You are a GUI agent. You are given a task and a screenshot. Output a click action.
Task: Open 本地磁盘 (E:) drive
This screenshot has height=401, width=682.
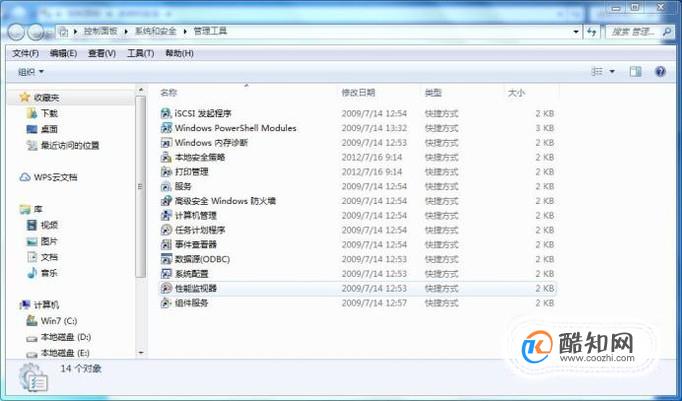click(x=58, y=353)
